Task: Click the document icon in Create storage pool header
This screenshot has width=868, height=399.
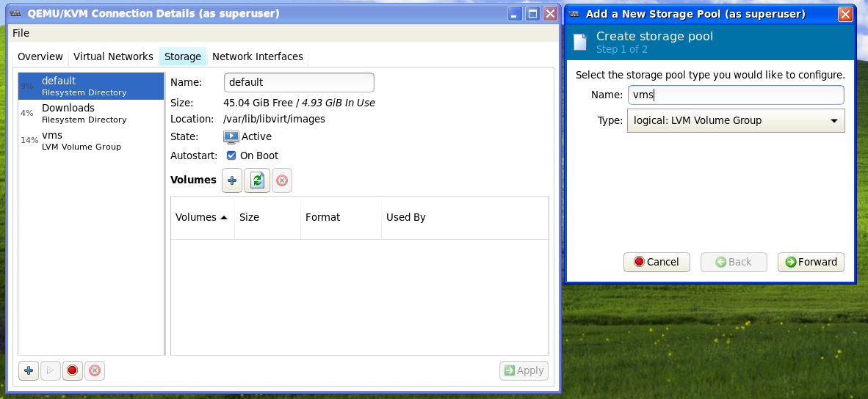Action: (x=579, y=43)
